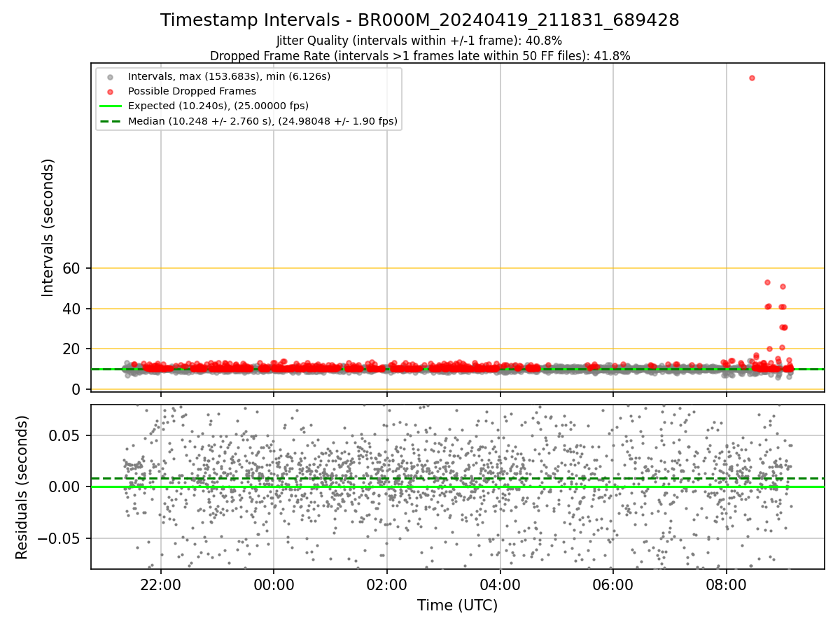The height and width of the screenshot is (630, 840).
Task: Click the '04:00' x-axis tick label
Action: coord(500,584)
